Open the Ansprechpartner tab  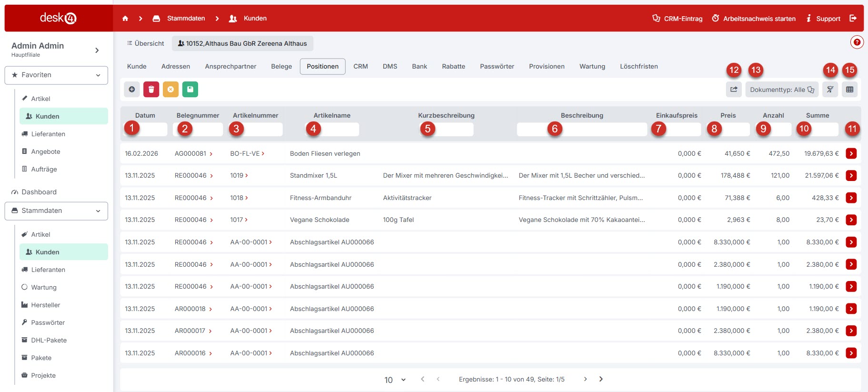click(x=230, y=67)
